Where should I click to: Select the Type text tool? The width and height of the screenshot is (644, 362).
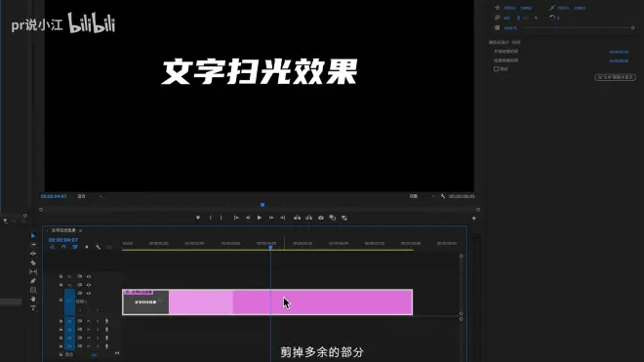point(33,307)
